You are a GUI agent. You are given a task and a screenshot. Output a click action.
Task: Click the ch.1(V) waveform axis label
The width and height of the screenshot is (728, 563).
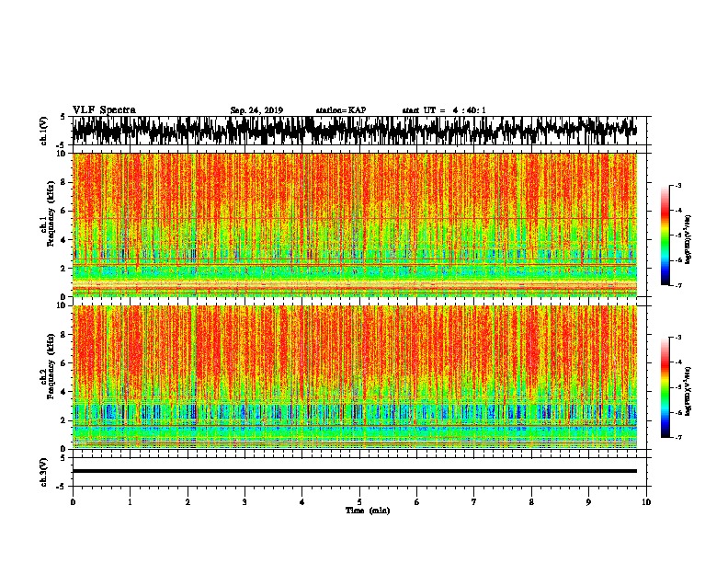pyautogui.click(x=43, y=131)
